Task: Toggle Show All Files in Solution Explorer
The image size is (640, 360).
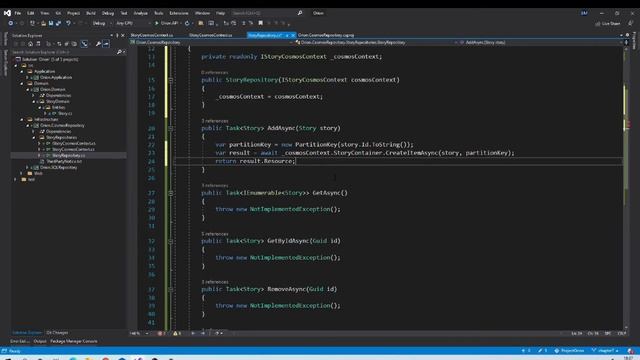Action: tap(74, 44)
